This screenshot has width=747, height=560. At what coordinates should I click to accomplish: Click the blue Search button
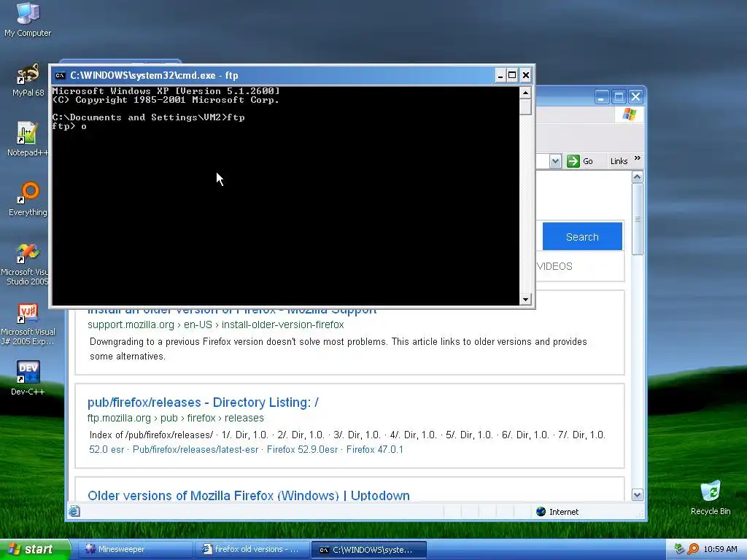coord(582,237)
